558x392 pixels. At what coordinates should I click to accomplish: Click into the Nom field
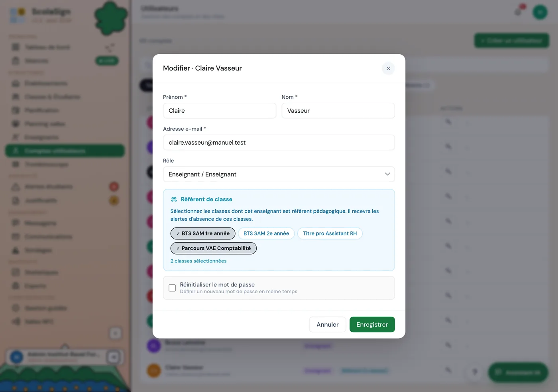(x=338, y=111)
